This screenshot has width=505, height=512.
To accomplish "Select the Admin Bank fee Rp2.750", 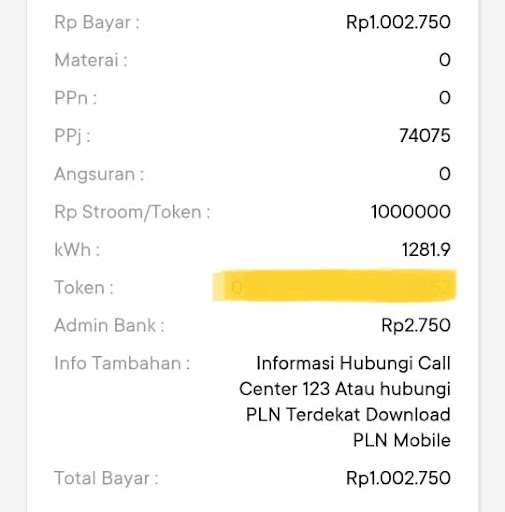I will coord(416,325).
